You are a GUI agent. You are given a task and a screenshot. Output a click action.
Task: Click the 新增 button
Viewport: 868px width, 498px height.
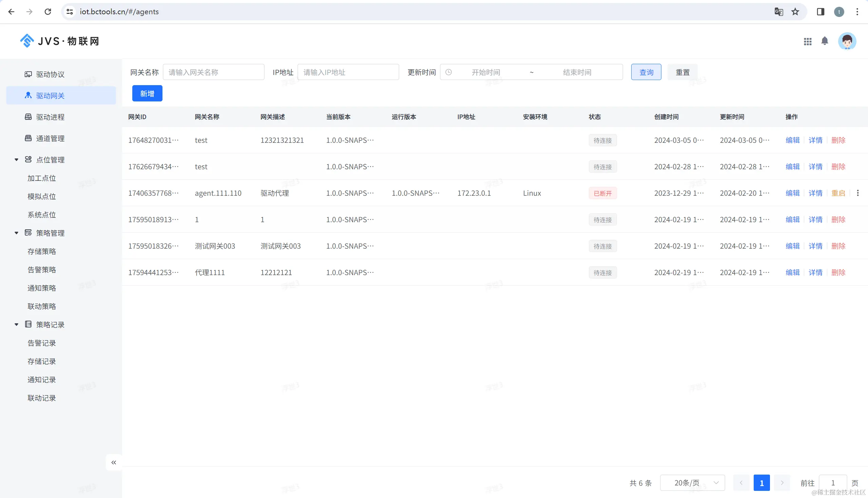pyautogui.click(x=147, y=93)
